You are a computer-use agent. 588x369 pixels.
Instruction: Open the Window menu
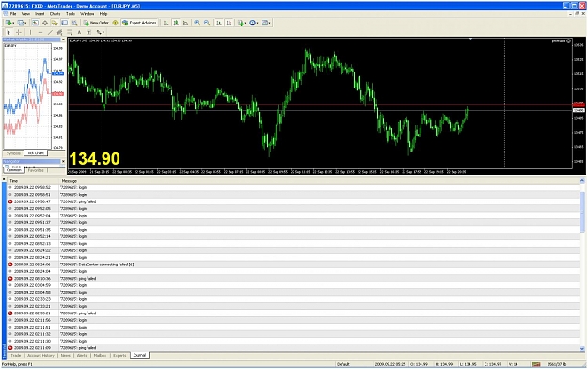point(87,14)
